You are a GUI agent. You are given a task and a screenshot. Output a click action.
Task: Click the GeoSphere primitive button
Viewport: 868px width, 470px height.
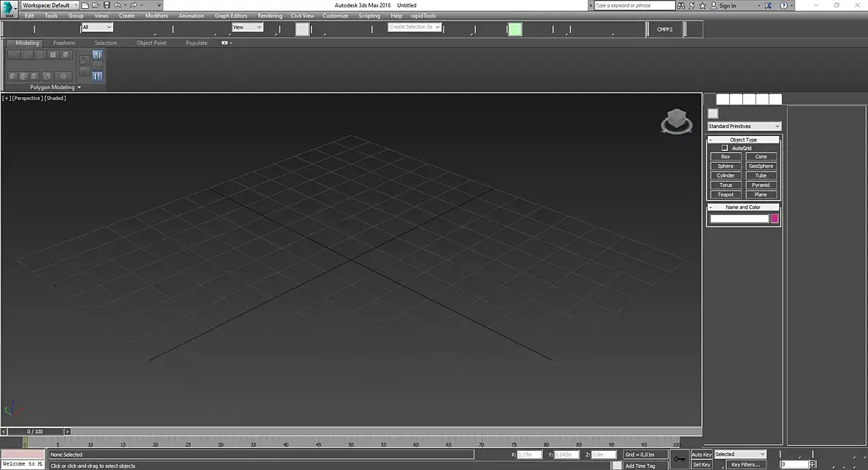click(x=761, y=166)
